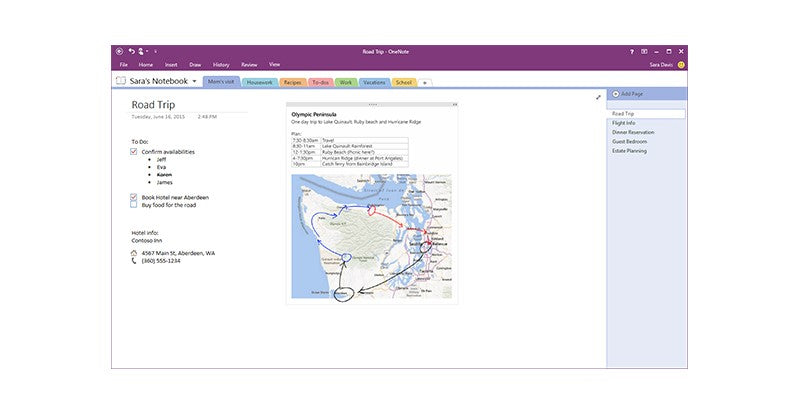This screenshot has height=399, width=799.
Task: Click the touch mode hand icon
Action: coord(141,51)
